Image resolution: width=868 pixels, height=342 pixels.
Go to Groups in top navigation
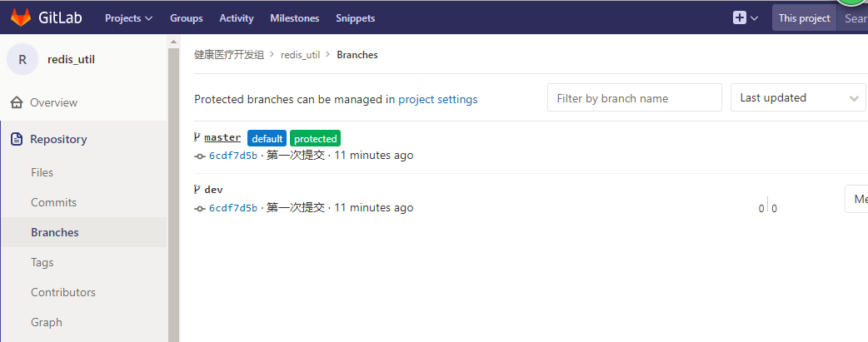pyautogui.click(x=186, y=18)
